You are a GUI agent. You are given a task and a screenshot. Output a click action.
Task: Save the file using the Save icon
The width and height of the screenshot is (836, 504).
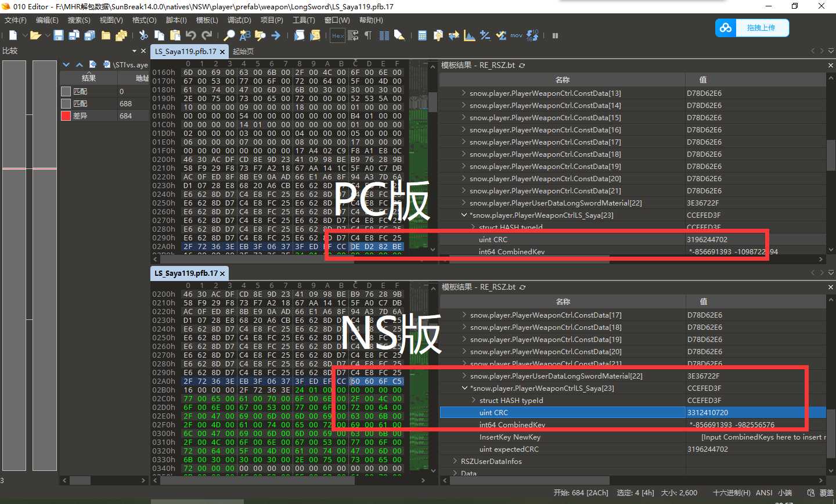[59, 35]
